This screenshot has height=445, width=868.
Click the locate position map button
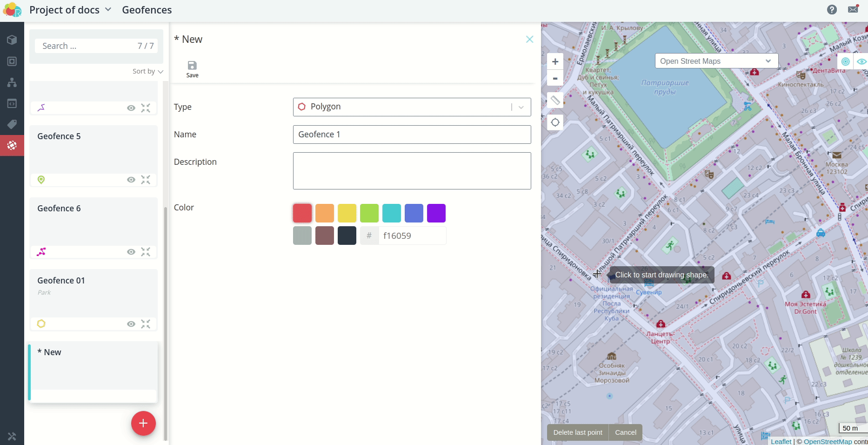(x=555, y=122)
